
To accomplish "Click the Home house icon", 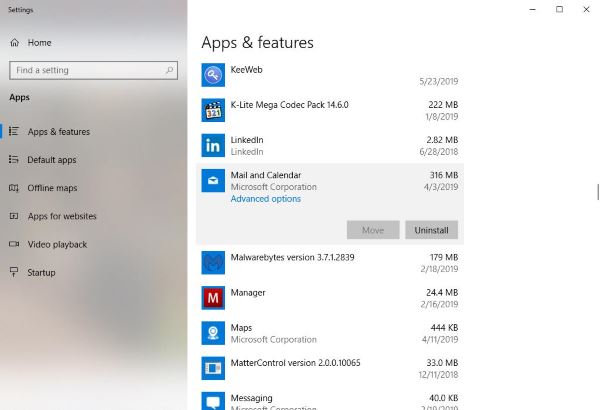I will pyautogui.click(x=15, y=42).
